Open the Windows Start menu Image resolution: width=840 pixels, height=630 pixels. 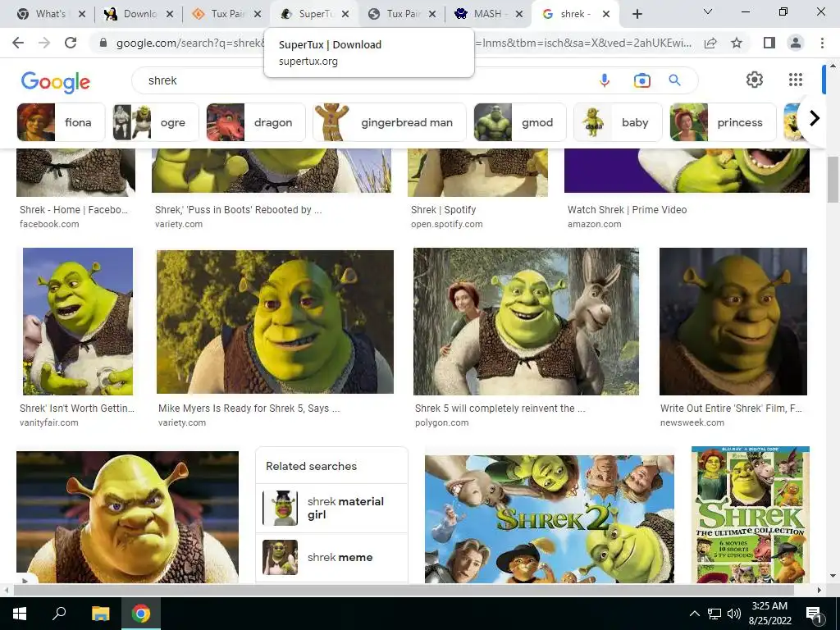click(20, 614)
